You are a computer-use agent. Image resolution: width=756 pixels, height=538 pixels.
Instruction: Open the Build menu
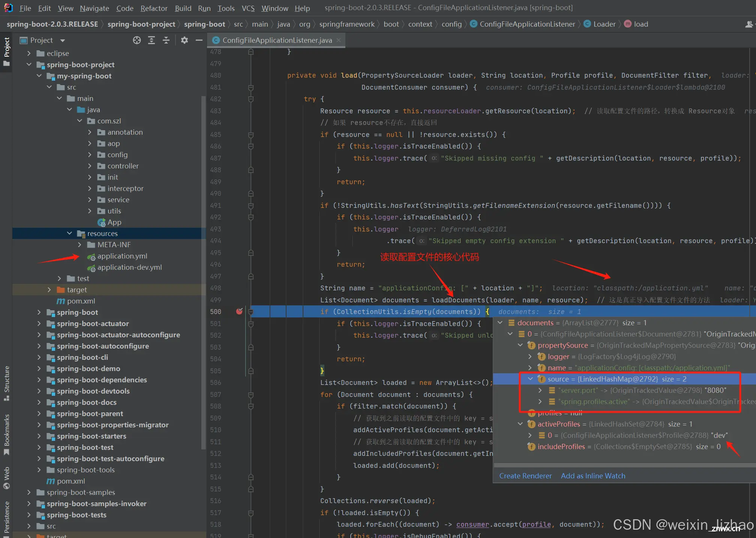coord(183,8)
